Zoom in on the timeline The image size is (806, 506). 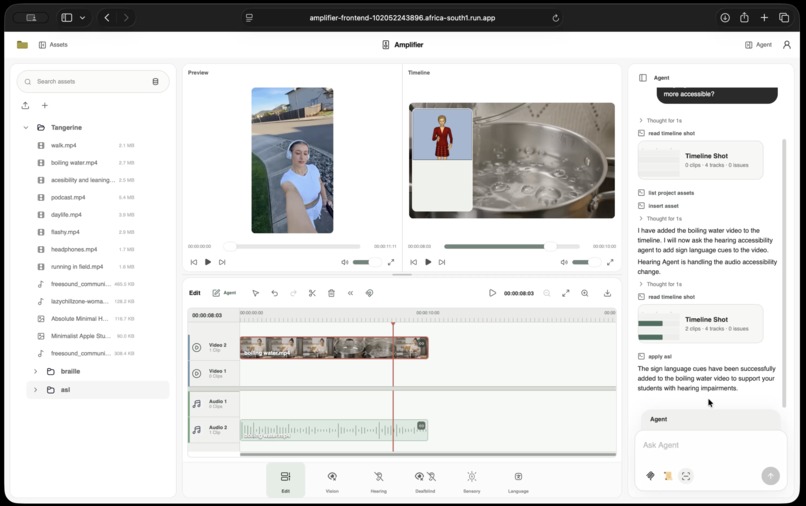click(x=584, y=293)
